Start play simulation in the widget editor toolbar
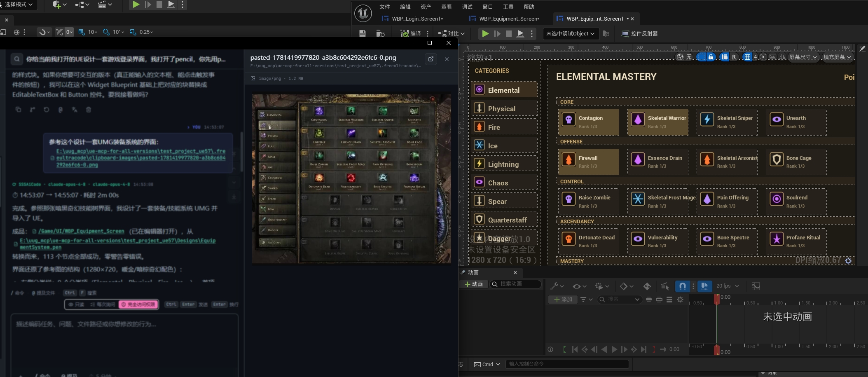 485,34
